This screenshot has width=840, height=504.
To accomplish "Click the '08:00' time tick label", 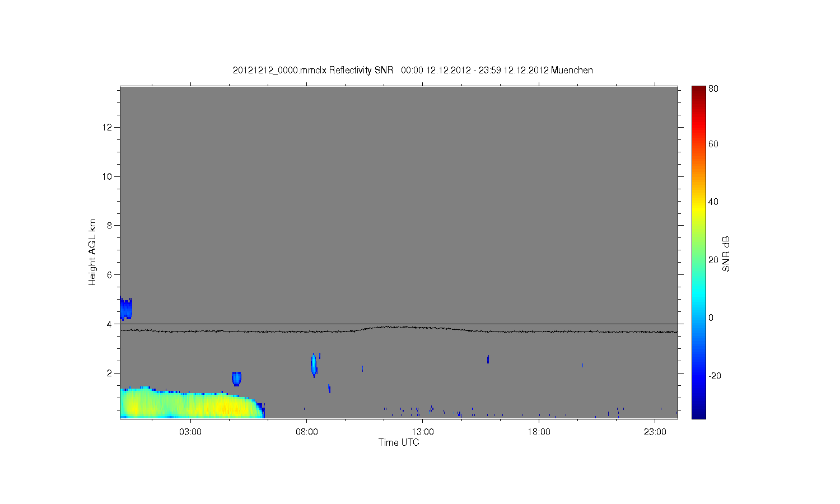I will pyautogui.click(x=307, y=432).
